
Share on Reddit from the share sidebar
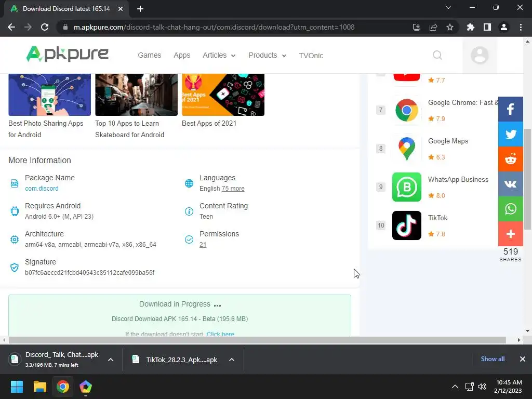pyautogui.click(x=510, y=159)
